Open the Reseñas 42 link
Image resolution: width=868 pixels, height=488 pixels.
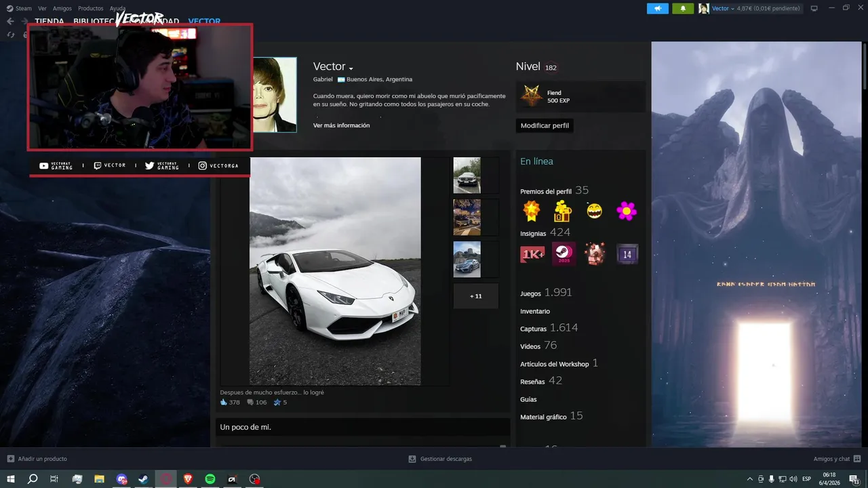pos(541,381)
